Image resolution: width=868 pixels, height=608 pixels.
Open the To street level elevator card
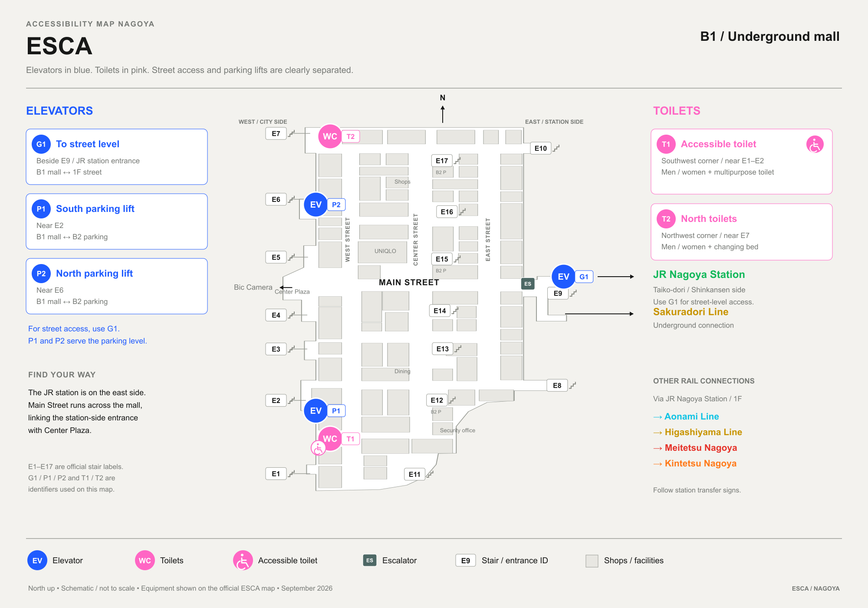117,157
